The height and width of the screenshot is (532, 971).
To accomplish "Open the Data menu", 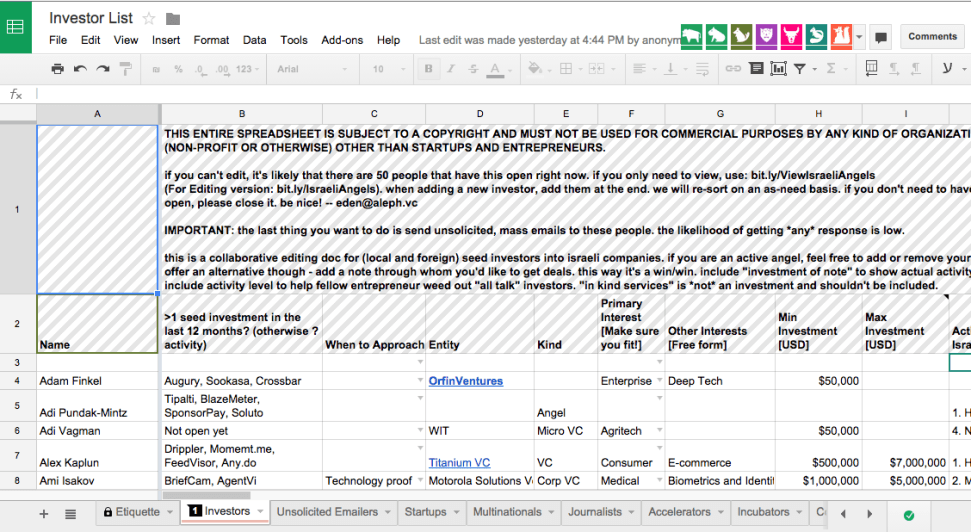I will [x=255, y=40].
